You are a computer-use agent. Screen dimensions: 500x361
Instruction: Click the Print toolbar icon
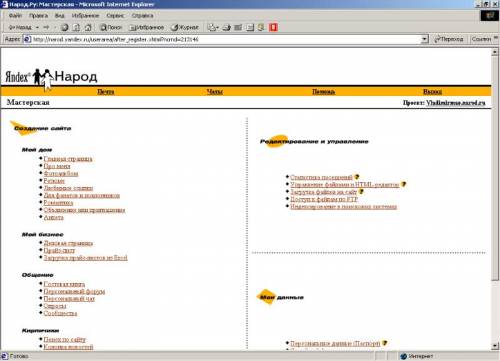pos(227,27)
